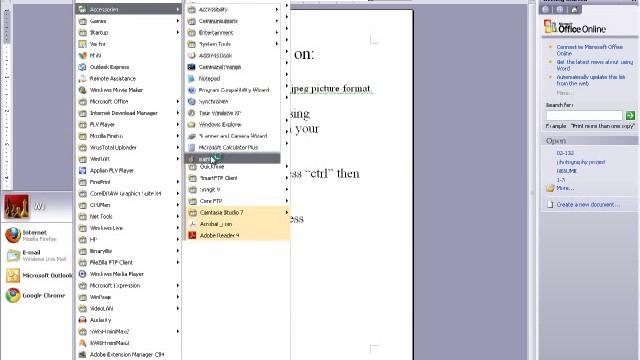Click the More link beside the folder icon
The width and height of the screenshot is (640, 360).
pos(565,188)
